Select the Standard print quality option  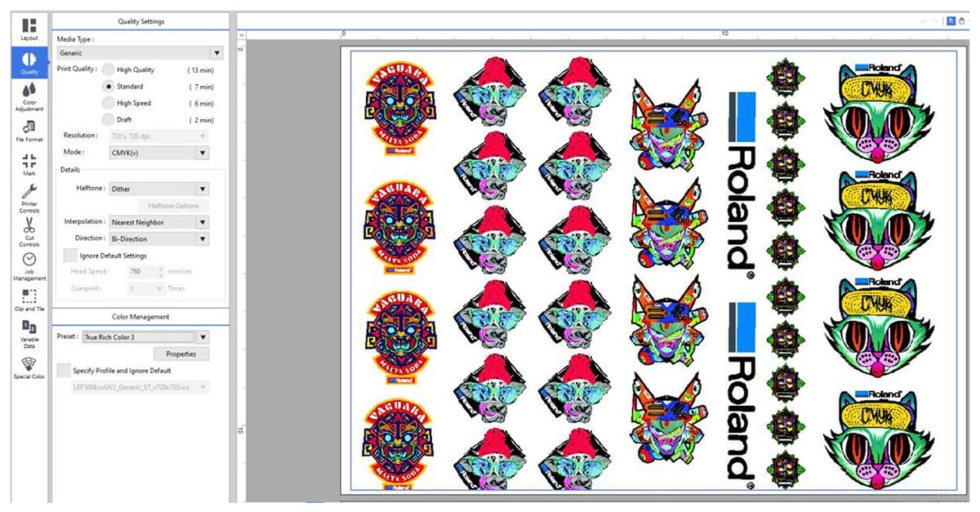coord(108,86)
